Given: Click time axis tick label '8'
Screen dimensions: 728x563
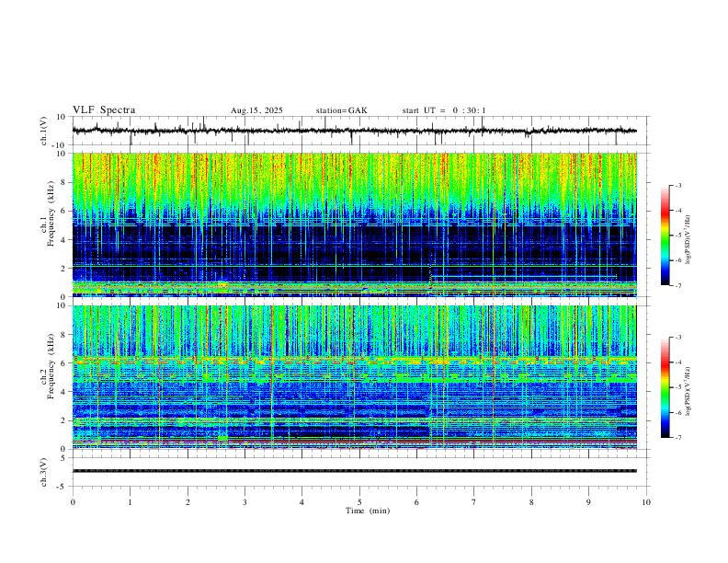Looking at the screenshot, I should pyautogui.click(x=531, y=502).
